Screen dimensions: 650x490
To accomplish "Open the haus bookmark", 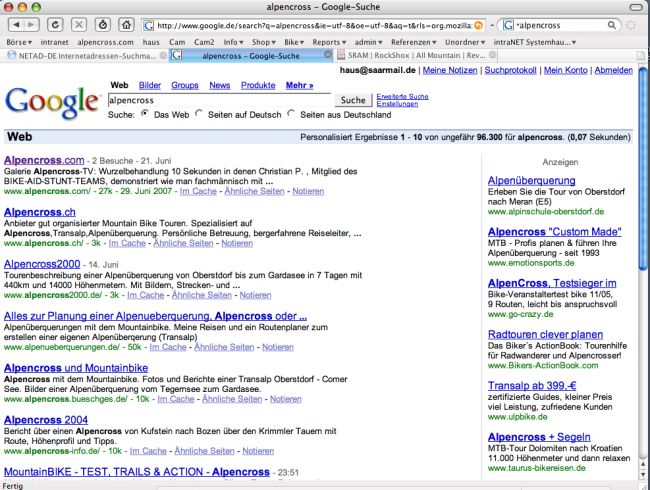I will pos(151,42).
